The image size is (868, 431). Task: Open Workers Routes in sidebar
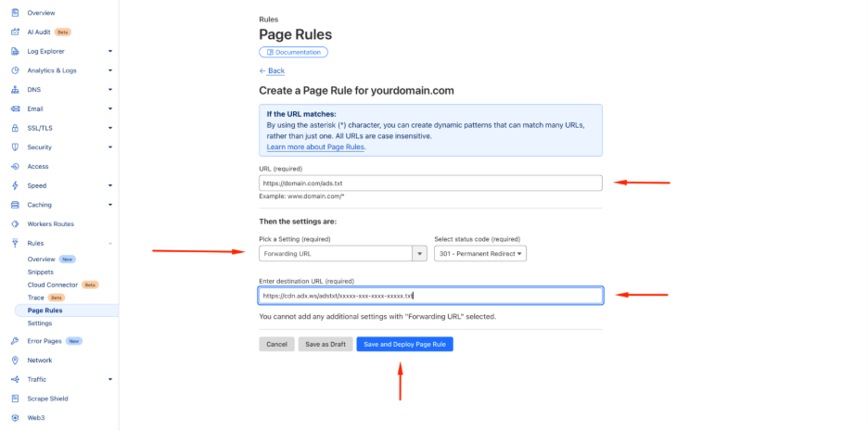(x=50, y=224)
